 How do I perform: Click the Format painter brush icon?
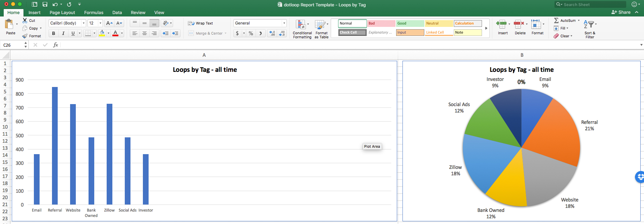25,36
